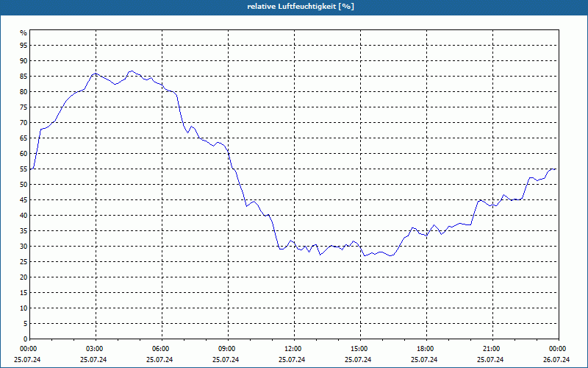The image size is (588, 368).
Task: Choose the 21:00 time axis label
Action: pyautogui.click(x=492, y=349)
